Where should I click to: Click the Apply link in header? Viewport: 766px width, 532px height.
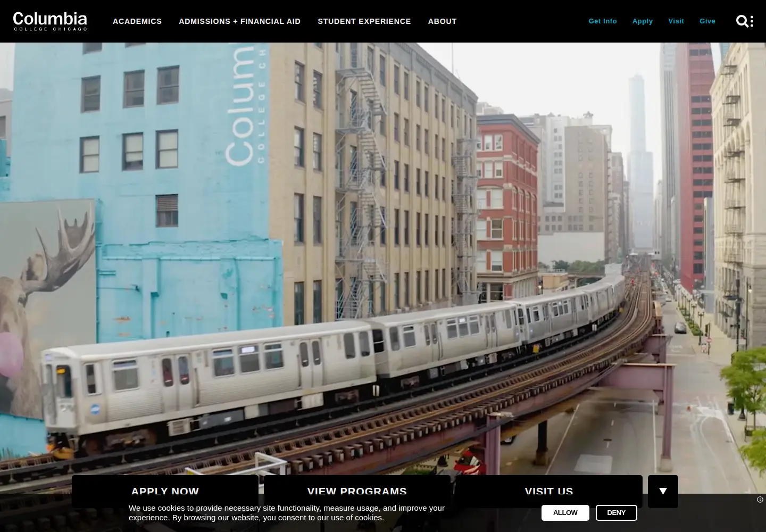click(643, 21)
